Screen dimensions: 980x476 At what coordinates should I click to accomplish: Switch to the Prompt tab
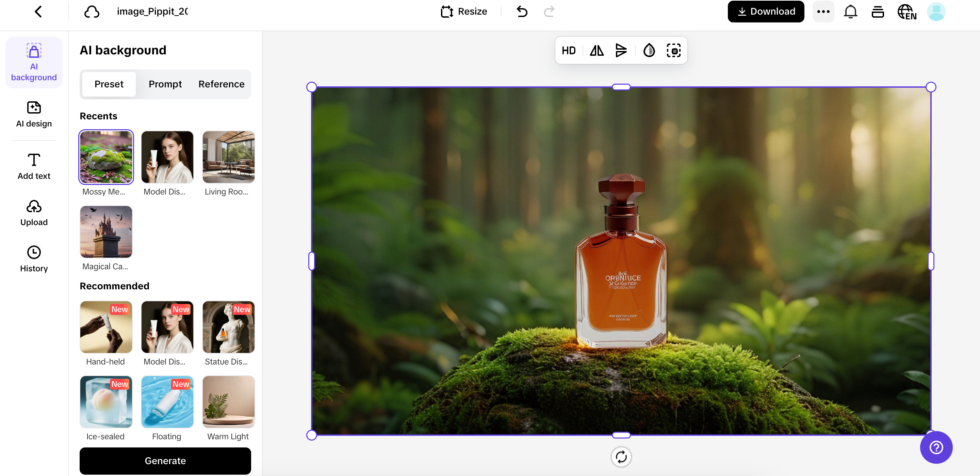(x=165, y=84)
